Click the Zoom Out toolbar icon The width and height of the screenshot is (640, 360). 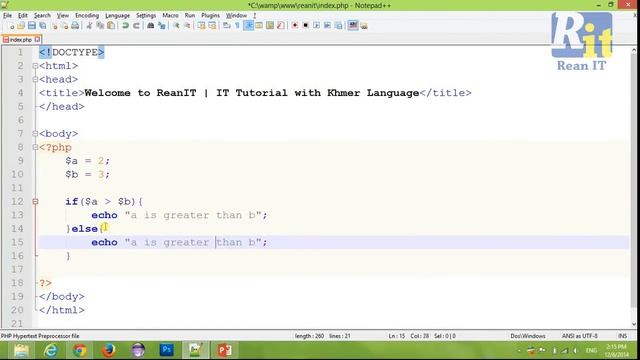point(187,26)
